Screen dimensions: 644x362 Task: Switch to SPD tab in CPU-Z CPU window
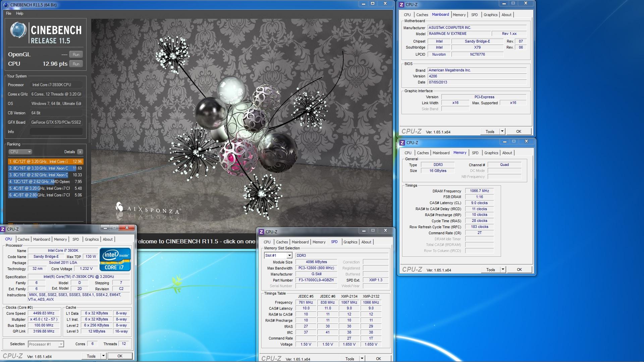76,239
